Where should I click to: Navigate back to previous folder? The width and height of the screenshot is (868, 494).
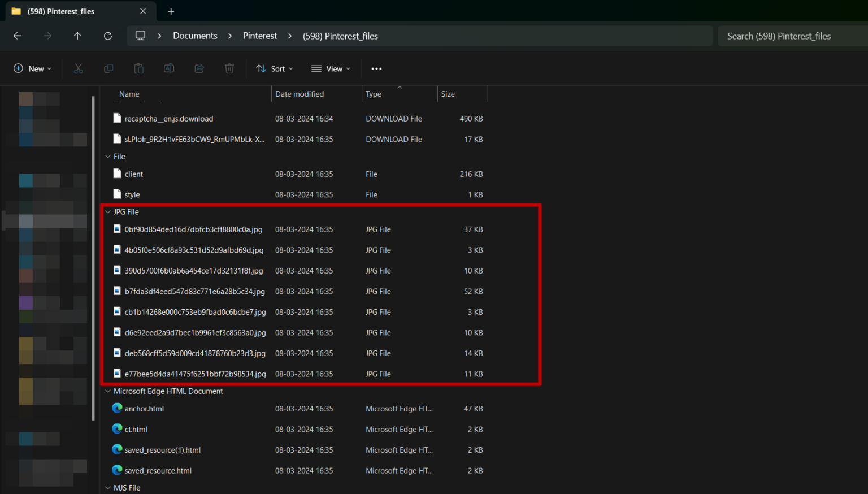[18, 36]
